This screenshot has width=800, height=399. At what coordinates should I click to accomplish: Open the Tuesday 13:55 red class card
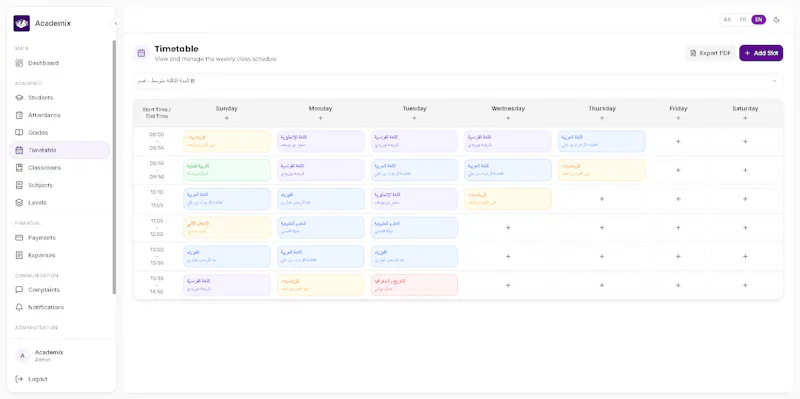(x=414, y=285)
